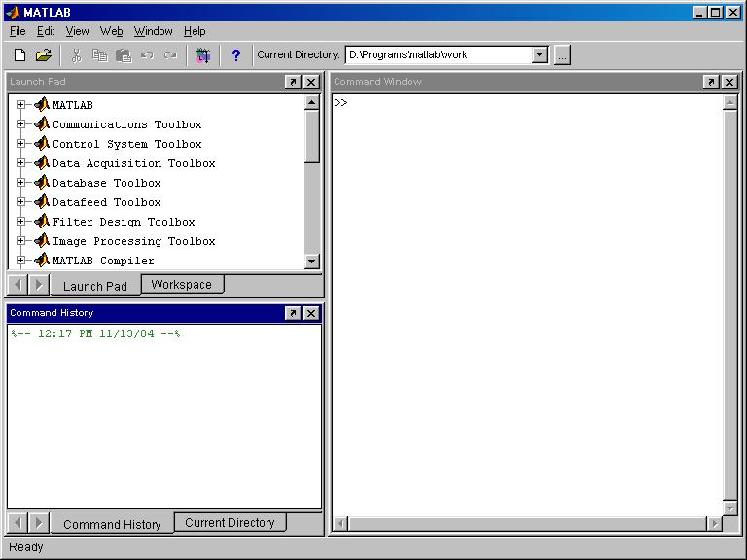The width and height of the screenshot is (747, 560).
Task: Click the Command Window horizontal scrollbar track
Action: [x=527, y=524]
